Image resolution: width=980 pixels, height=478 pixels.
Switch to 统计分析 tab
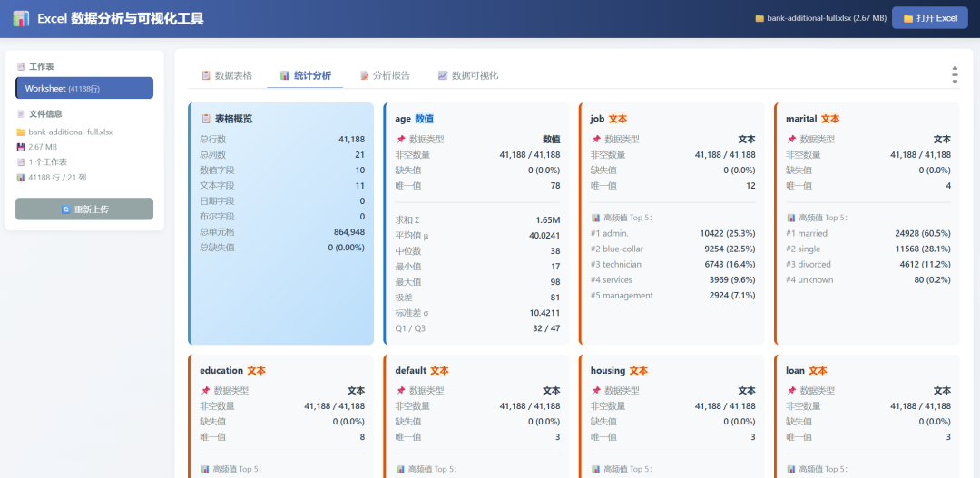point(305,75)
